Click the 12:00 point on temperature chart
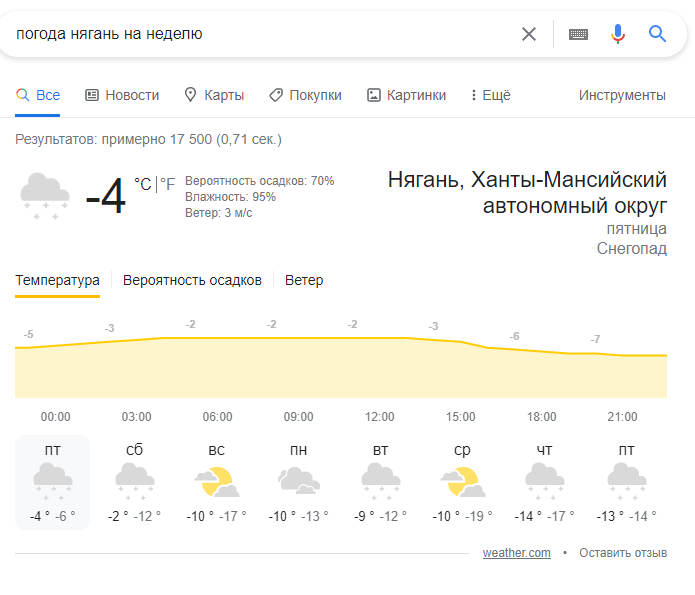The width and height of the screenshot is (695, 595). pos(379,338)
